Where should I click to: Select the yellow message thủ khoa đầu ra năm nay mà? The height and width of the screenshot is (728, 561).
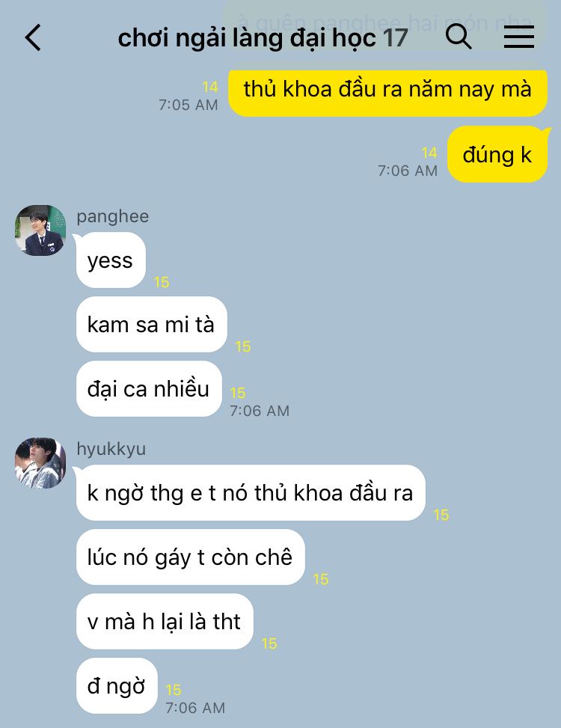[x=387, y=90]
